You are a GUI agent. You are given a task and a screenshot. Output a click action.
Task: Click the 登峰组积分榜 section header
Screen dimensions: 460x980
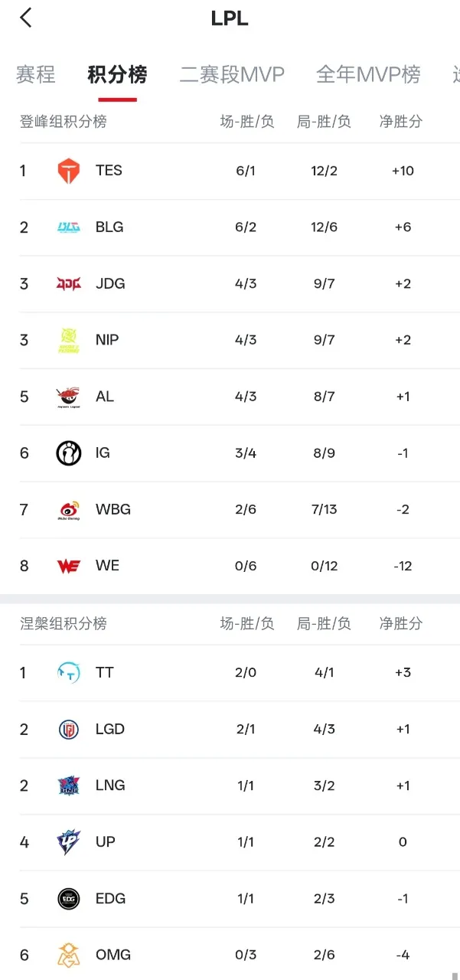pyautogui.click(x=64, y=122)
